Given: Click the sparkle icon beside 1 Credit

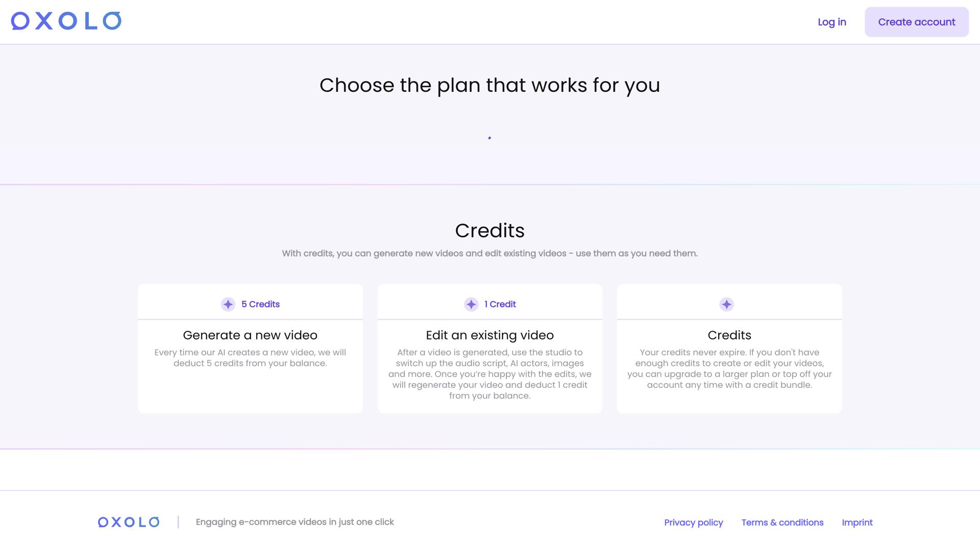Looking at the screenshot, I should click(x=471, y=305).
